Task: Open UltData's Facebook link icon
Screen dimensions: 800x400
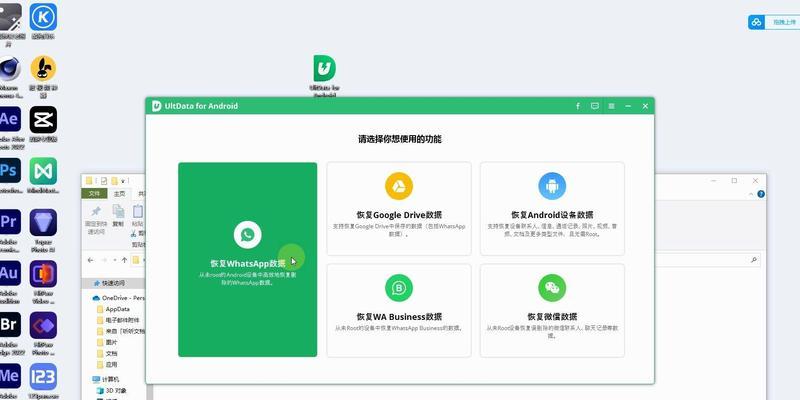Action: [578, 106]
